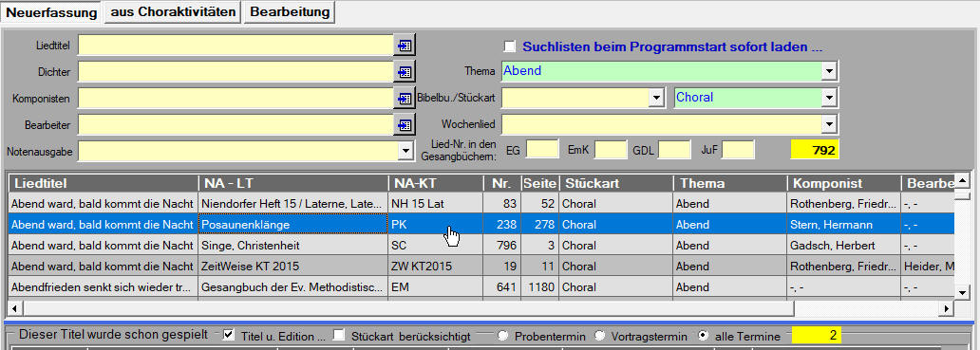
Task: Expand the Notenausgabe dropdown
Action: 405,151
